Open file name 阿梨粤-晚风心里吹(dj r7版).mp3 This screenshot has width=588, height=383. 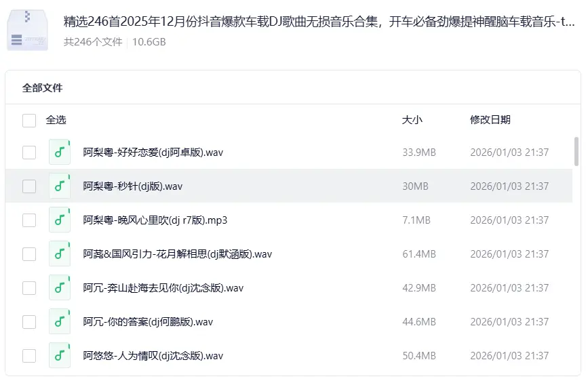coord(155,220)
